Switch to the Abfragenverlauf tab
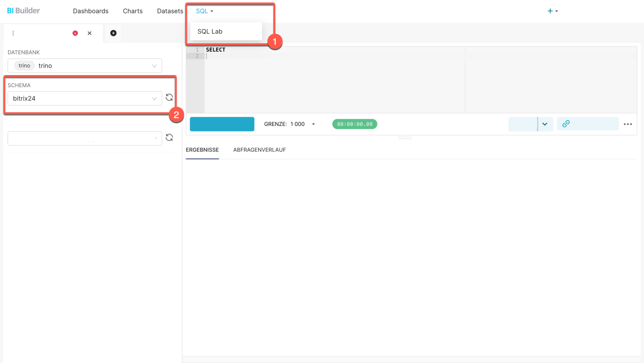644x363 pixels. [259, 150]
